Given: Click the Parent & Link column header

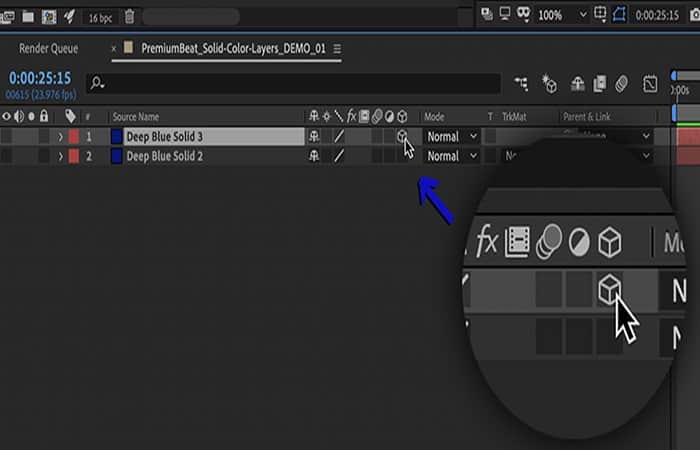Looking at the screenshot, I should pyautogui.click(x=587, y=117).
